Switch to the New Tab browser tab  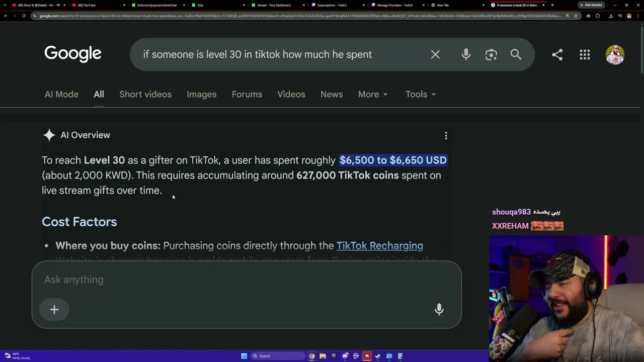tap(458, 5)
